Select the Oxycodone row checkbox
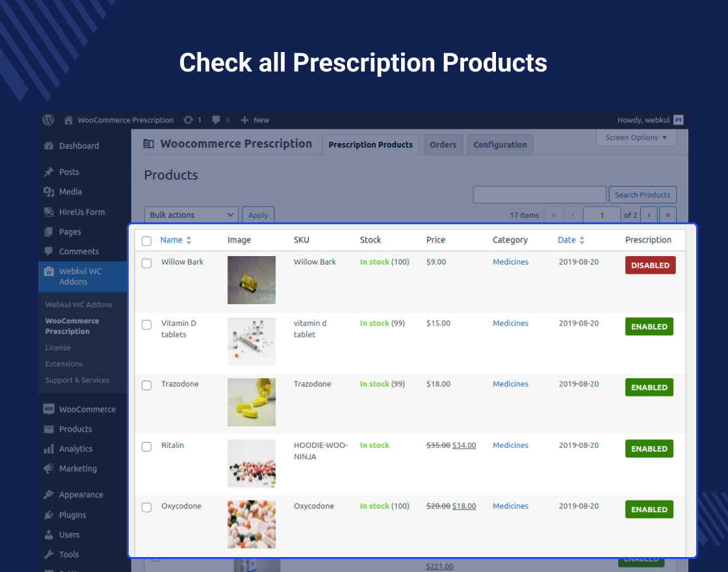 pyautogui.click(x=146, y=508)
